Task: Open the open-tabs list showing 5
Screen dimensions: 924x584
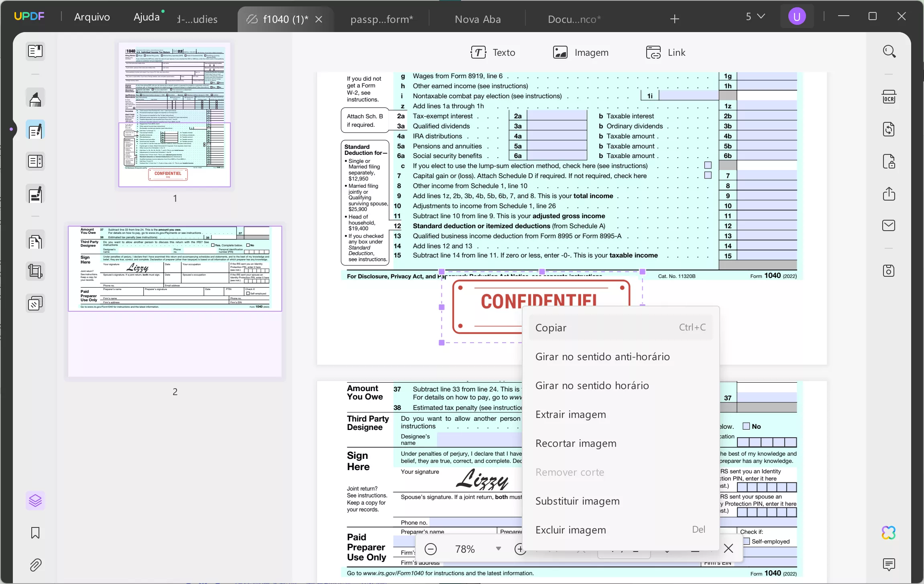Action: pos(755,16)
